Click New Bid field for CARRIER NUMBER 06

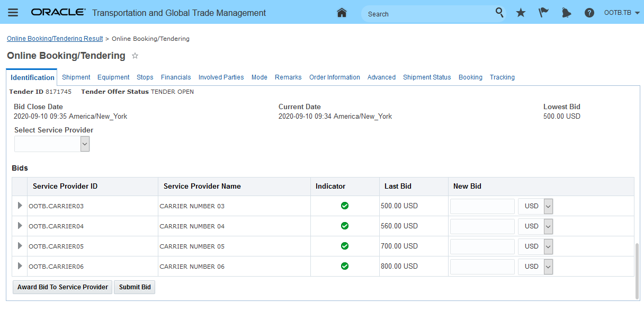[482, 267]
